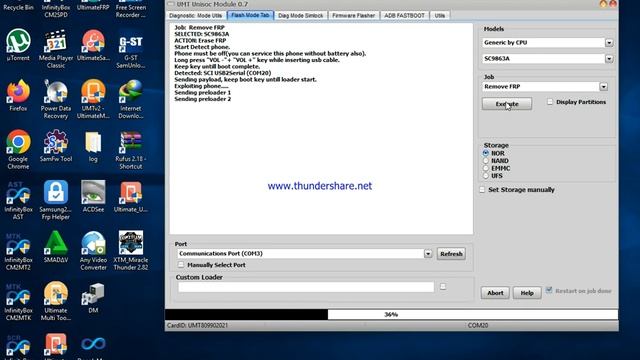The width and height of the screenshot is (640, 360).
Task: Choose EMMC storage radio button
Action: (x=486, y=168)
